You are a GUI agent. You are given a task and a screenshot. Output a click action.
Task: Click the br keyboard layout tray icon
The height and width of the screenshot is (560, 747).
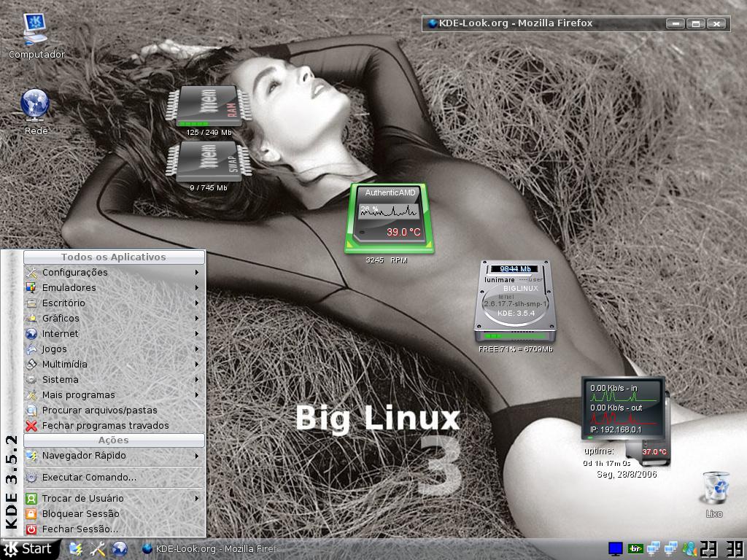[635, 549]
